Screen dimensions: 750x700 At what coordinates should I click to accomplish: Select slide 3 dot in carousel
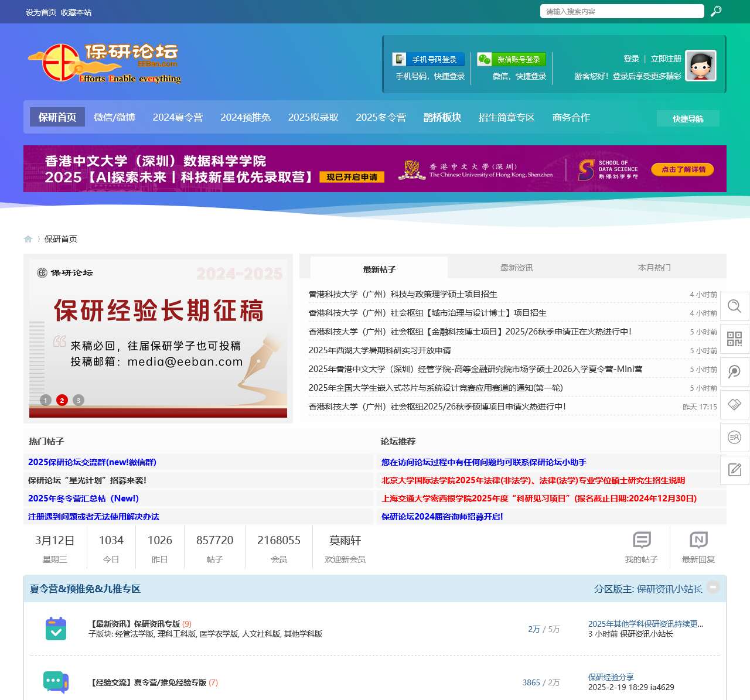click(x=79, y=400)
